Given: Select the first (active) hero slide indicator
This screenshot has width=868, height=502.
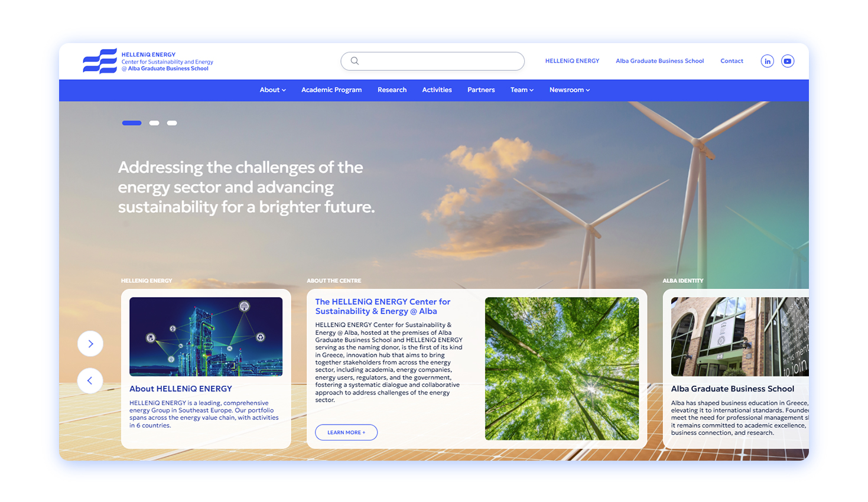Looking at the screenshot, I should click(132, 123).
